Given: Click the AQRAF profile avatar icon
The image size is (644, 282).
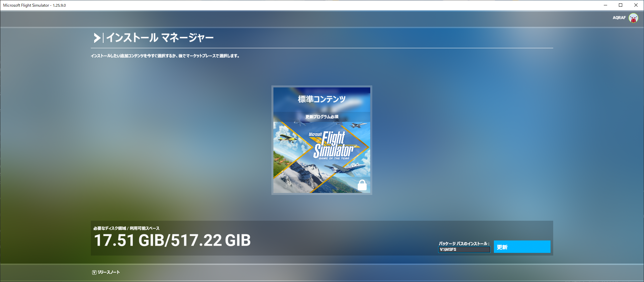Looking at the screenshot, I should pos(633,18).
